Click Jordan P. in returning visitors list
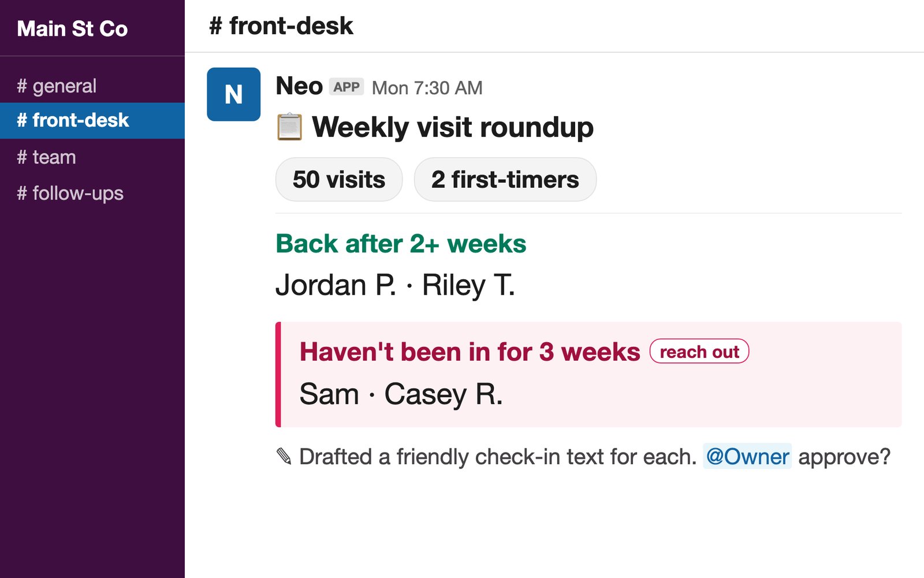This screenshot has width=924, height=578. coord(336,285)
